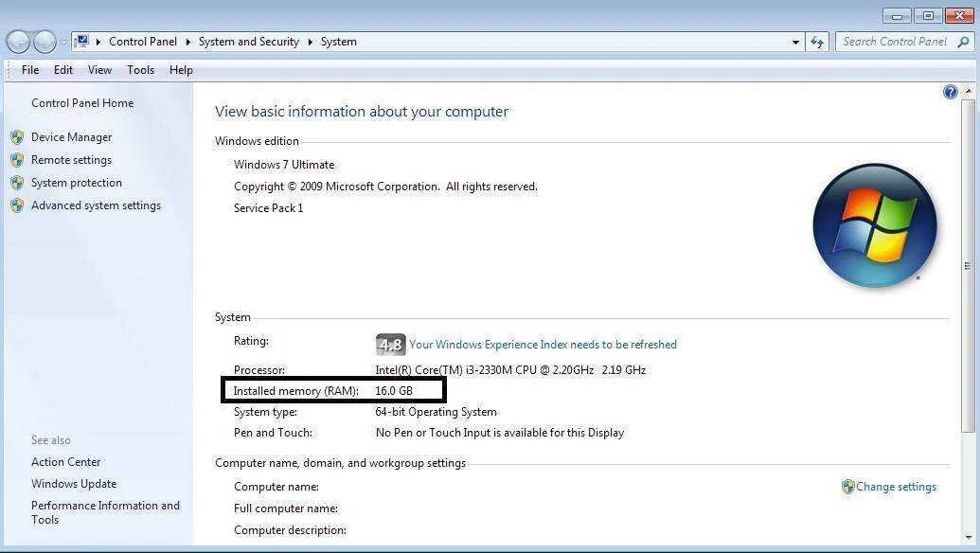Open Windows Update link
Viewport: 980px width, 553px height.
click(x=74, y=484)
